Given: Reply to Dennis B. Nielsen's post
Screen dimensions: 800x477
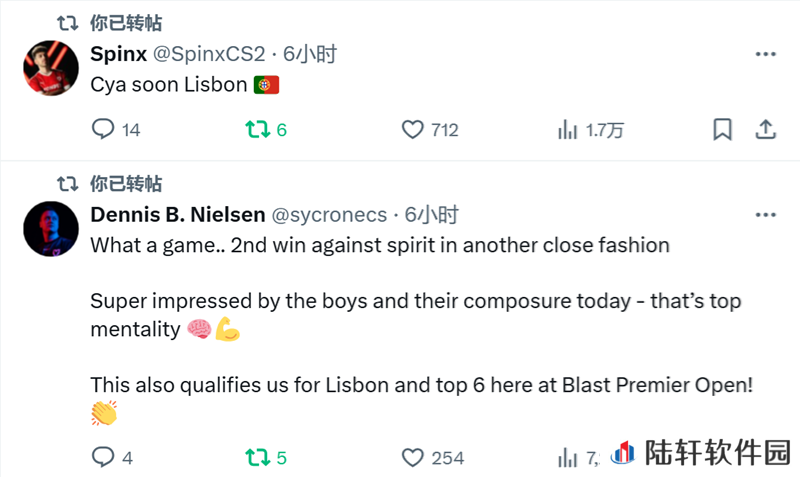Looking at the screenshot, I should click(103, 458).
